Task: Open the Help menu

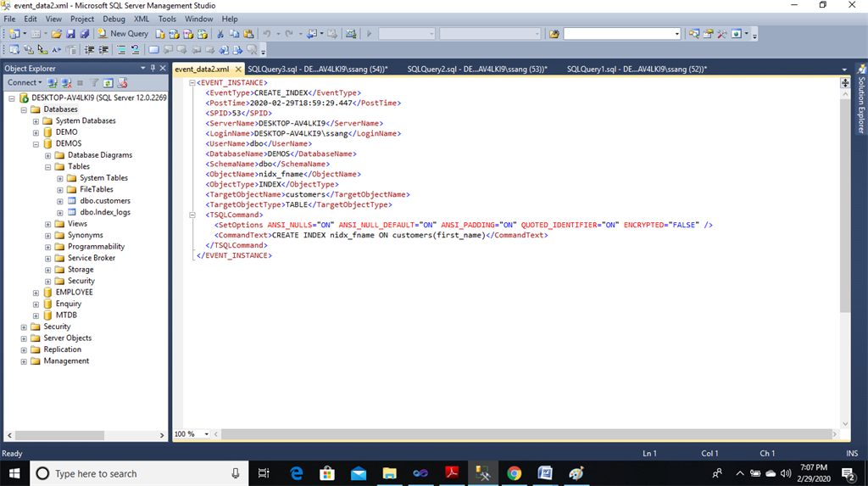Action: [230, 19]
